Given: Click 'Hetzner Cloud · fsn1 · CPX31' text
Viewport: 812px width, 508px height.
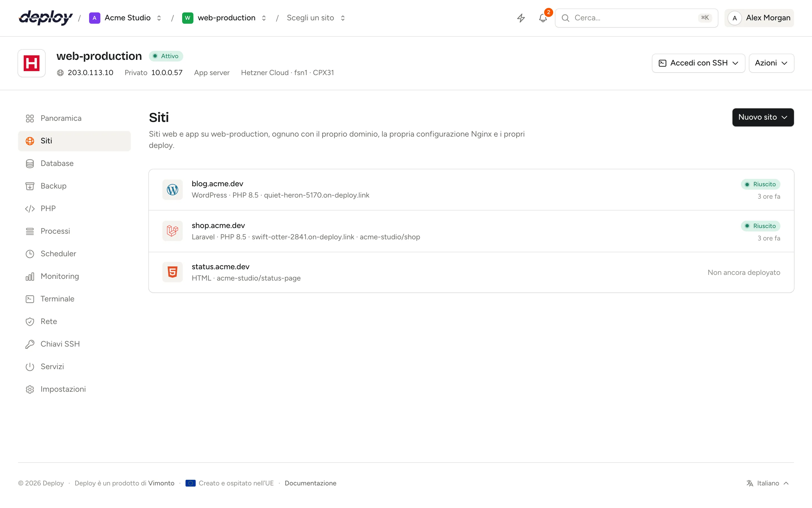Looking at the screenshot, I should coord(287,73).
